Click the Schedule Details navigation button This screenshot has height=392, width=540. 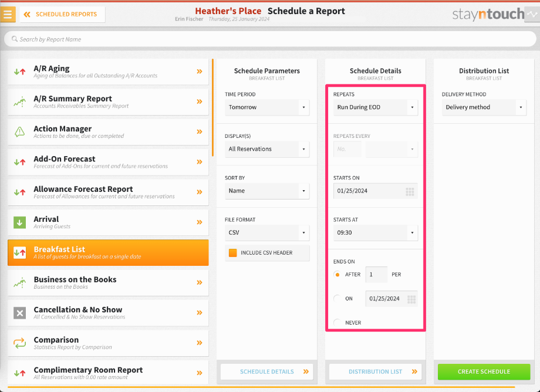267,371
